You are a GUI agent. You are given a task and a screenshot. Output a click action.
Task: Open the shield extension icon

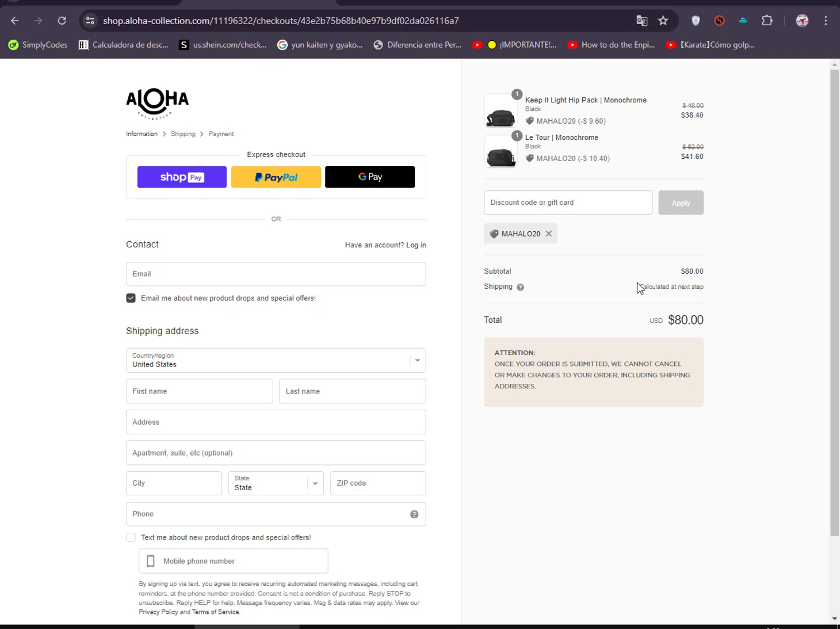[696, 21]
